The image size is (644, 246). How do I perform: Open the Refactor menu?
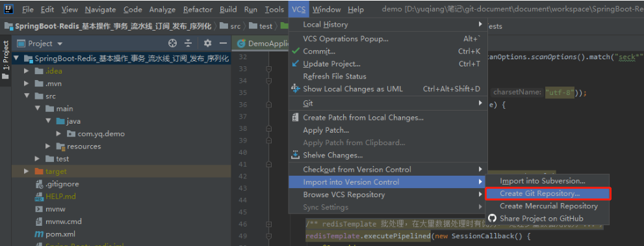(198, 9)
